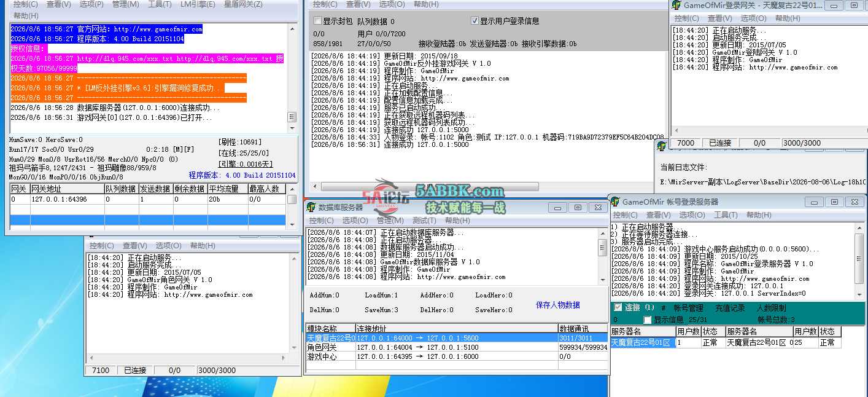Click the [刷怪:10691] status text
Screen dimensions: 868x397
point(239,142)
